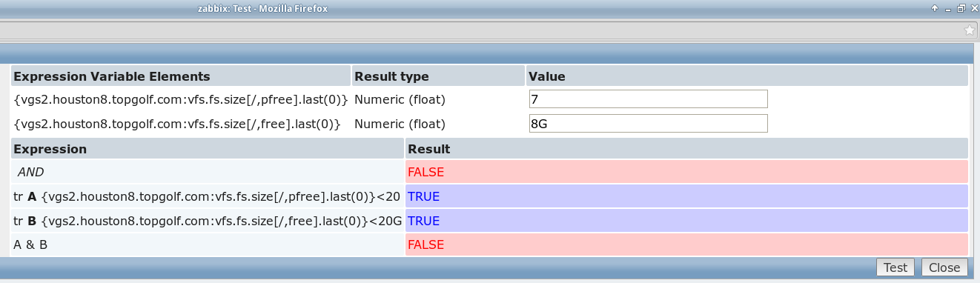Select the pfree.last(0) variable element text
Viewport: 980px width, 283px height.
(x=181, y=99)
